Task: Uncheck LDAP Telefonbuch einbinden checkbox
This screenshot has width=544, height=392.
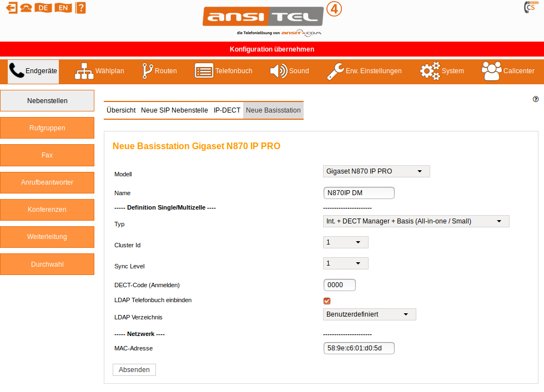Action: (x=327, y=301)
